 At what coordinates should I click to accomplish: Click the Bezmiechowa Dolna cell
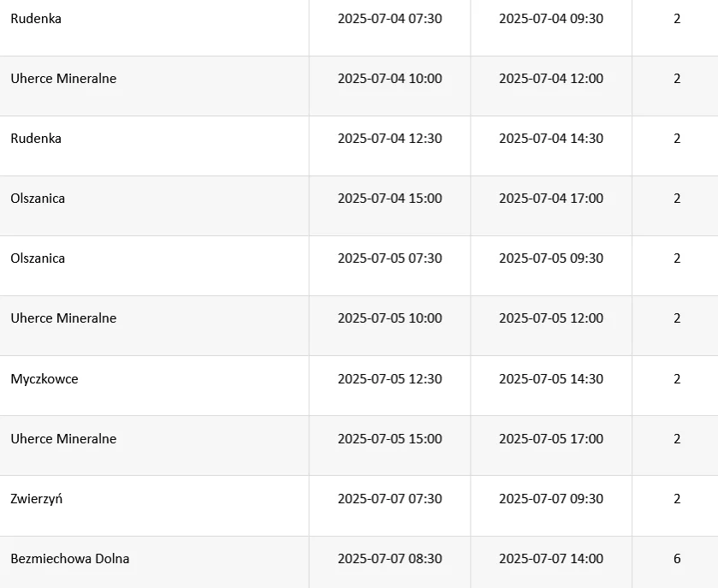coord(70,558)
